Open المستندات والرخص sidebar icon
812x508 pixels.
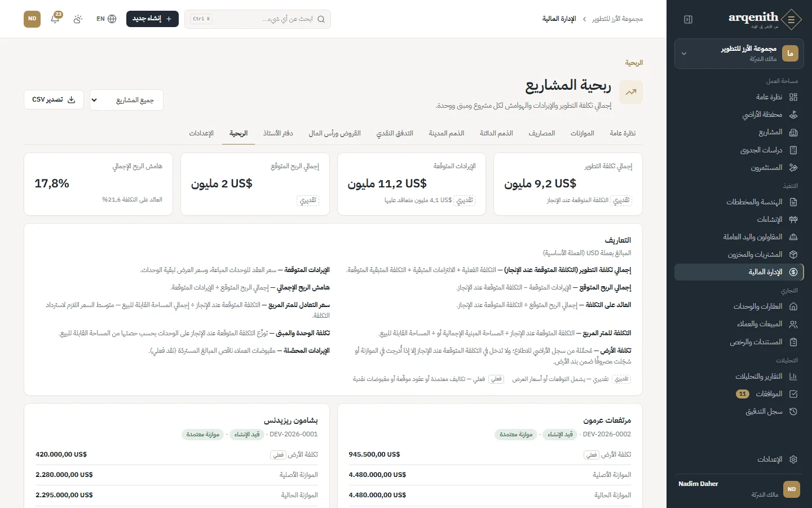pos(793,342)
